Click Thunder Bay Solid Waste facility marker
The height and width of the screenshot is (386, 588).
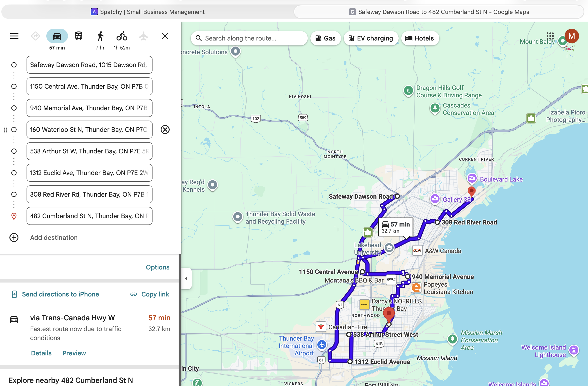tap(238, 217)
